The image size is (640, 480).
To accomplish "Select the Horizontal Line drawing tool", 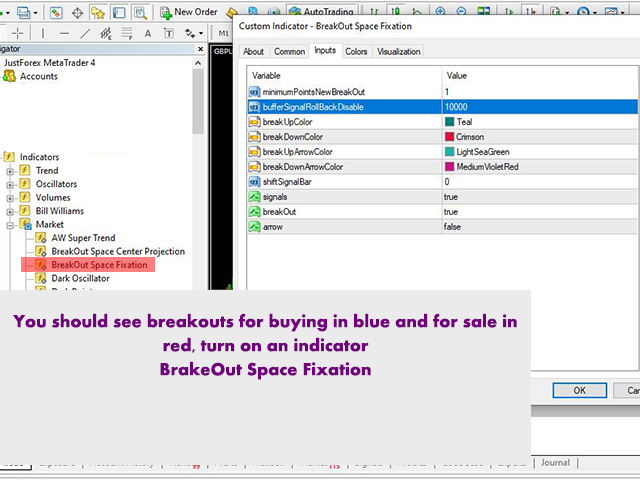I will pos(64,33).
